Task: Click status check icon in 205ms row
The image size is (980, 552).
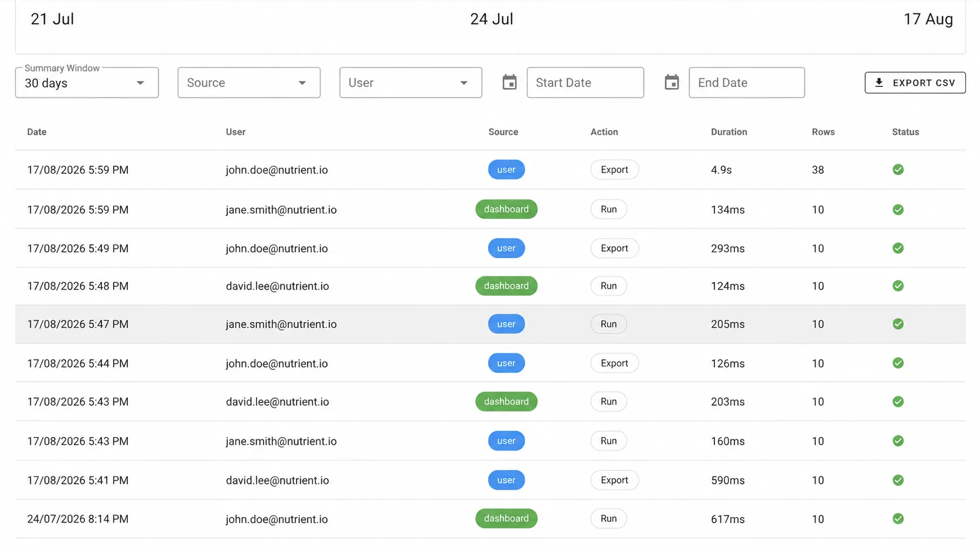Action: [x=898, y=324]
